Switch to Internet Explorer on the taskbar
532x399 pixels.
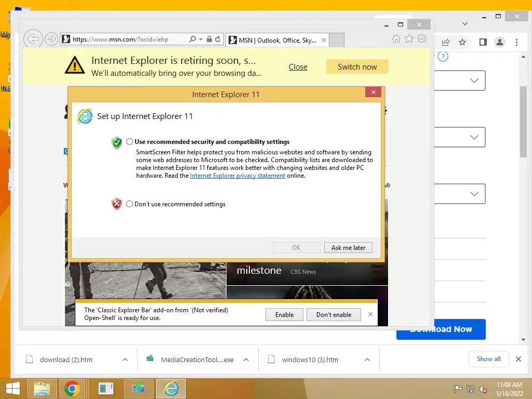pyautogui.click(x=171, y=389)
